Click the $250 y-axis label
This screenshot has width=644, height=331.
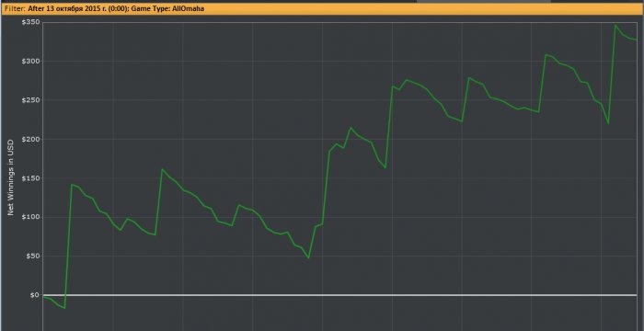[x=30, y=100]
